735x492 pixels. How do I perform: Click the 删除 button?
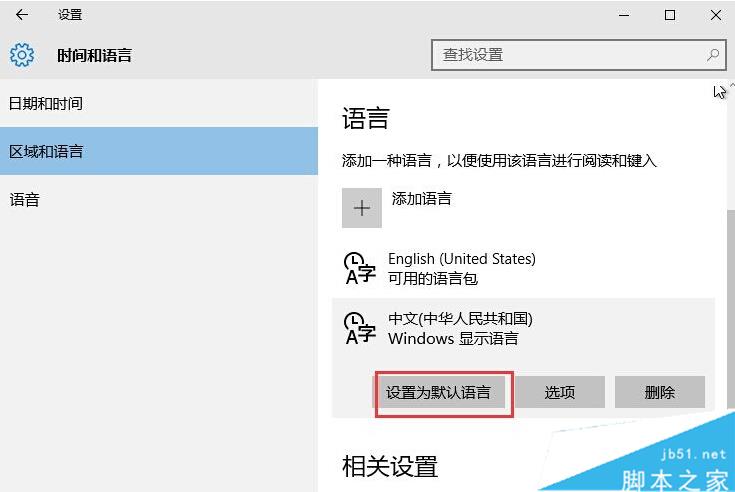click(x=660, y=392)
